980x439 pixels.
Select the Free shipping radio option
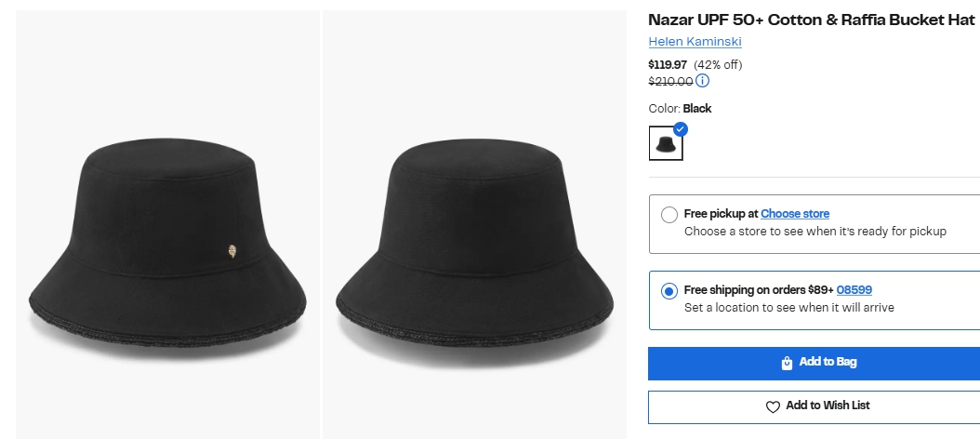pyautogui.click(x=669, y=291)
